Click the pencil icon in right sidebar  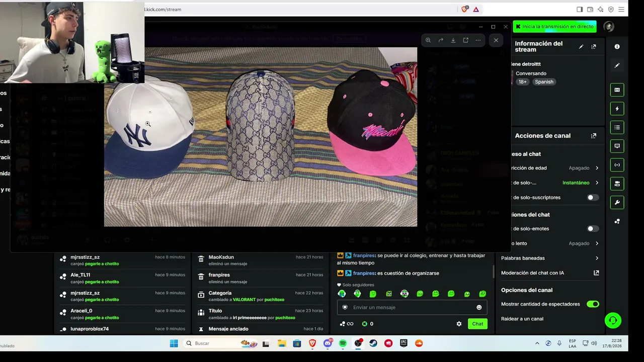point(617,65)
